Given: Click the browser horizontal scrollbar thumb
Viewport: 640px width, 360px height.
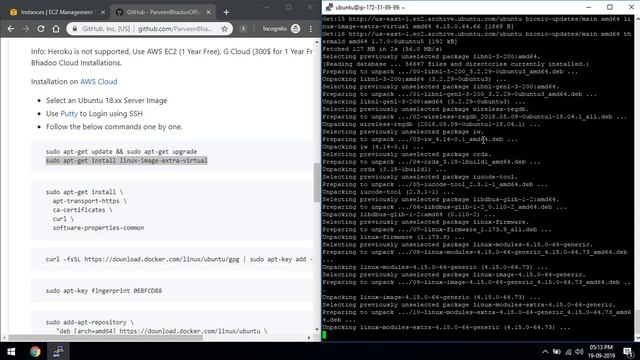Looking at the screenshot, I should [105, 338].
